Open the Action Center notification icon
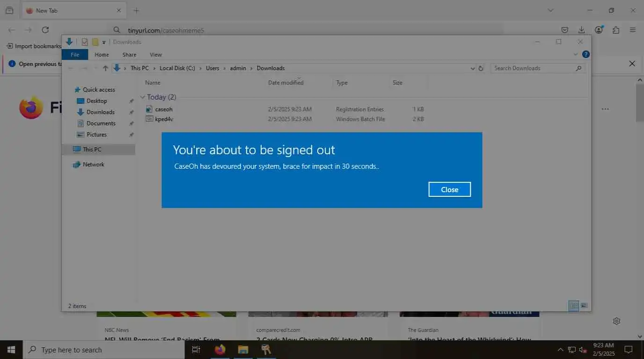The width and height of the screenshot is (644, 359). [x=629, y=350]
